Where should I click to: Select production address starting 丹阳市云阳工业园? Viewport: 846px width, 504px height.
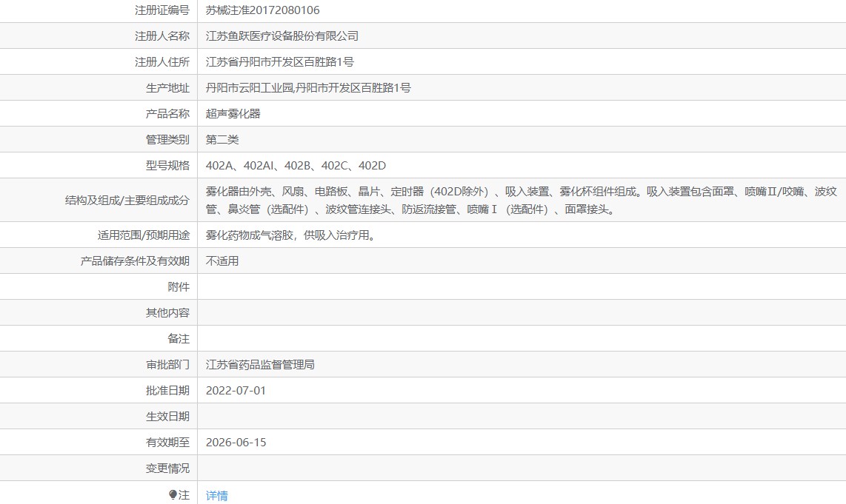308,88
